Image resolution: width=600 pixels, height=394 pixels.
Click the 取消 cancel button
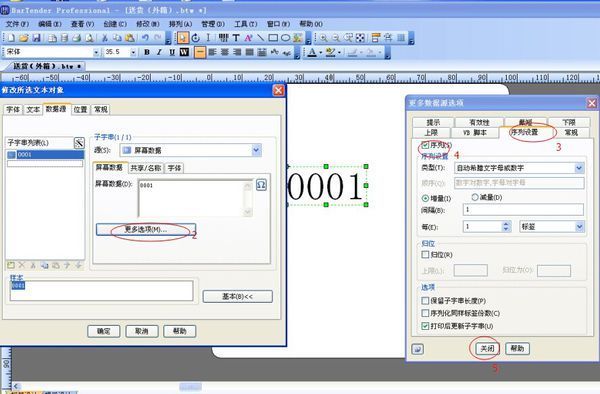(x=142, y=331)
